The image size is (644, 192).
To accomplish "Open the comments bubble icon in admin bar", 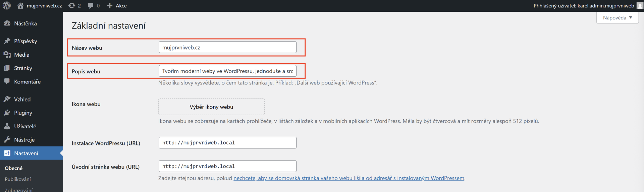I will coord(91,6).
